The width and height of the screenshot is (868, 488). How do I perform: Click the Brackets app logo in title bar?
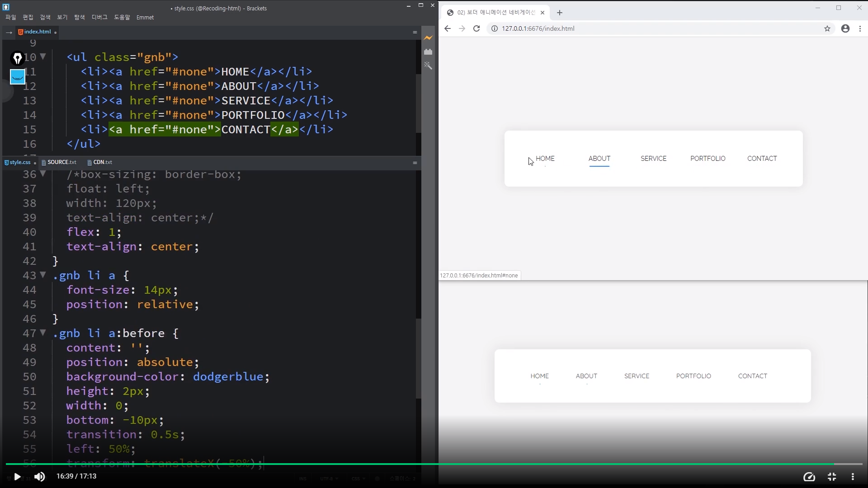click(x=6, y=7)
